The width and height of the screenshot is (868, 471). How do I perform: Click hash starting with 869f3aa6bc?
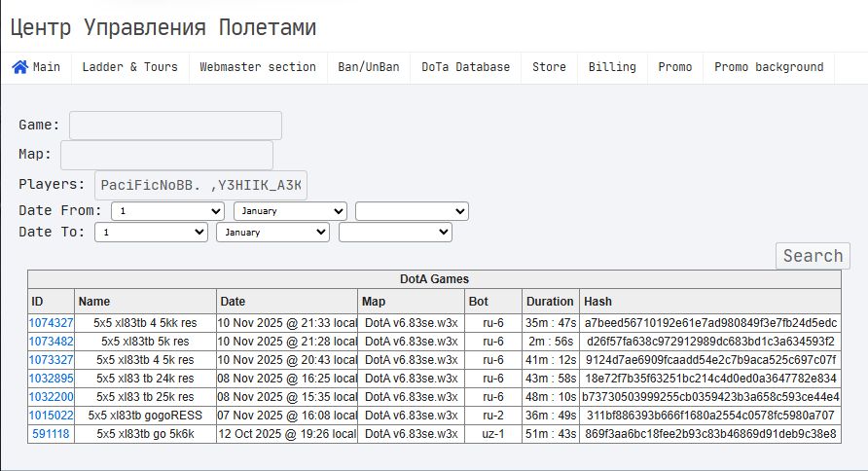[x=710, y=434]
